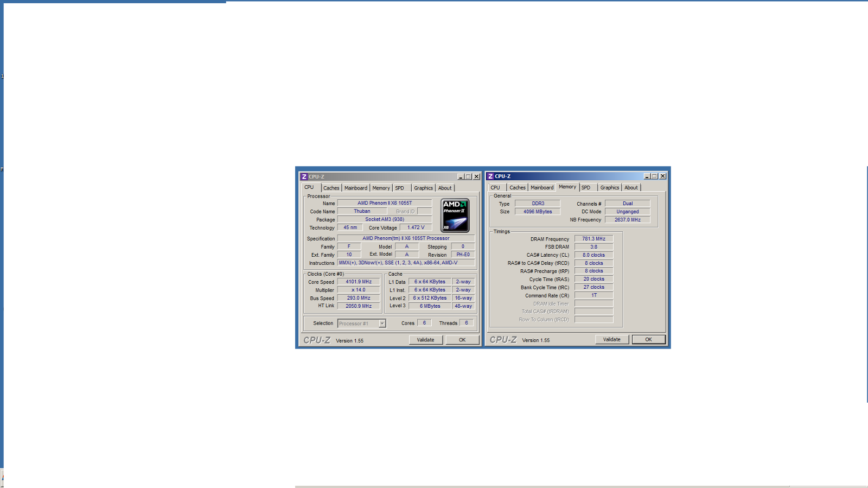Click the NB Frequency value '2637.0 MHz'
The image size is (868, 488).
[628, 220]
